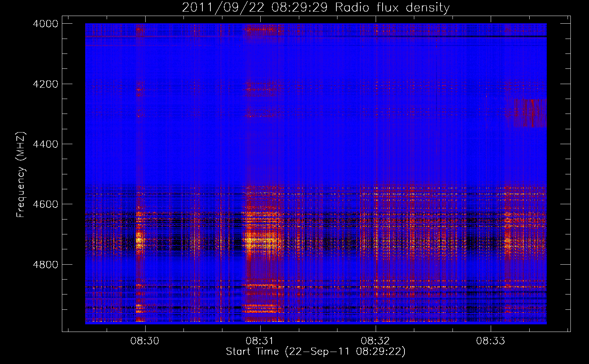The image size is (589, 364).
Task: Click the 08:33 time axis label
Action: 491,341
